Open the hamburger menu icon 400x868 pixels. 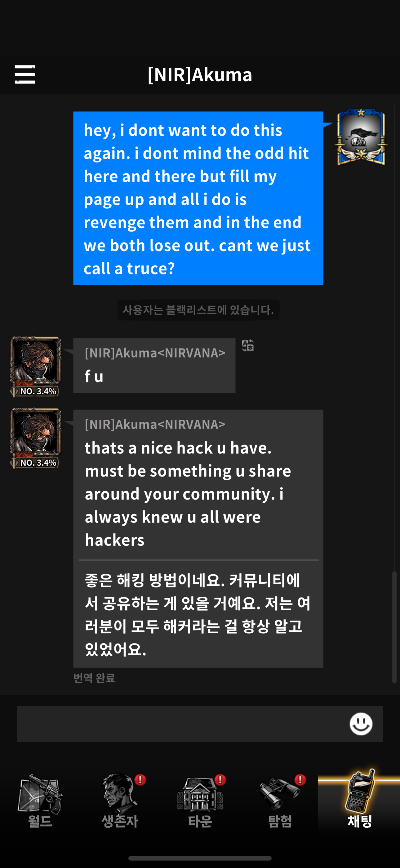coord(25,75)
